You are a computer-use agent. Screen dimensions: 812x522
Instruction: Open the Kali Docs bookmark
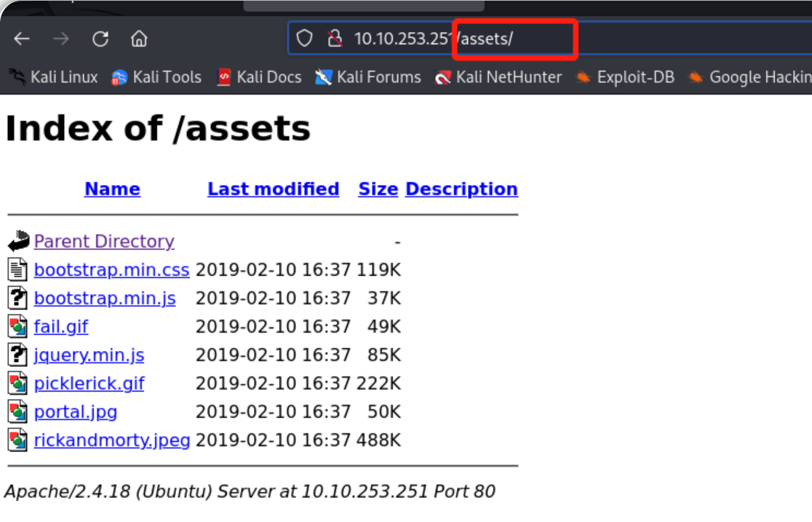coord(260,77)
